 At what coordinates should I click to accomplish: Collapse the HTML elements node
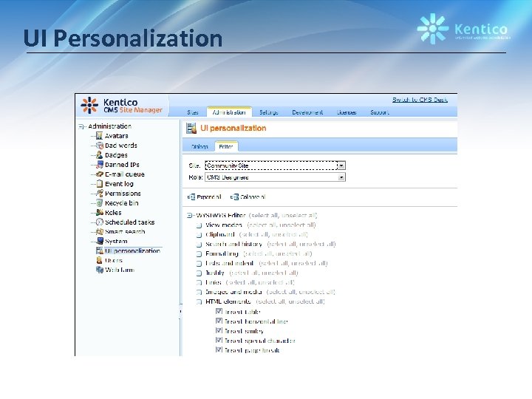tap(199, 301)
